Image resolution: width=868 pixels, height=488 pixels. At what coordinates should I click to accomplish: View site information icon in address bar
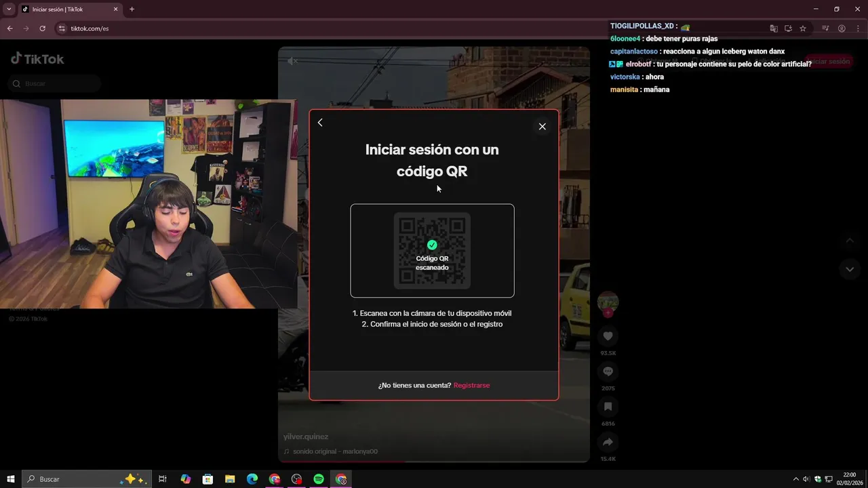click(x=62, y=28)
